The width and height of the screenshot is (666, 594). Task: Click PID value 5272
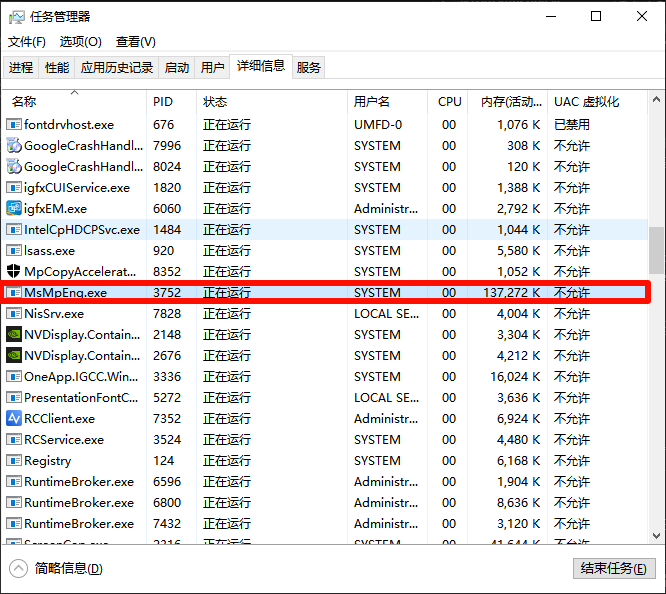pos(167,398)
